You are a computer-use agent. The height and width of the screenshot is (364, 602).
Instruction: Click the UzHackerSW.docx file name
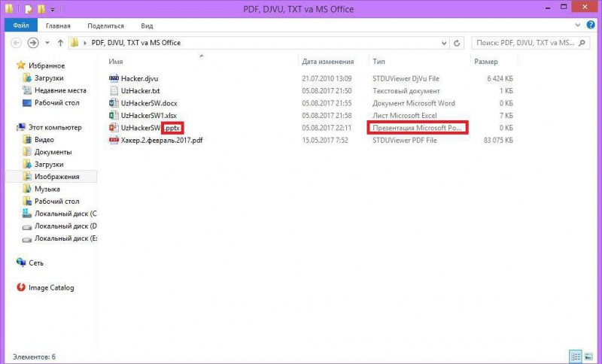(149, 103)
